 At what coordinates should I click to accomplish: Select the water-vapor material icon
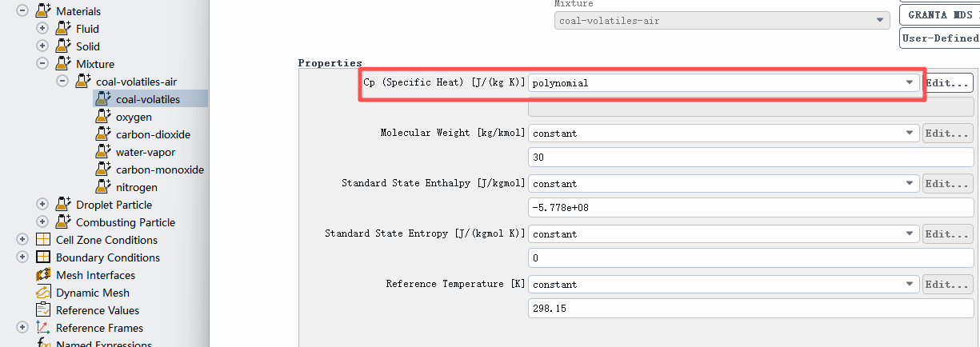click(102, 151)
